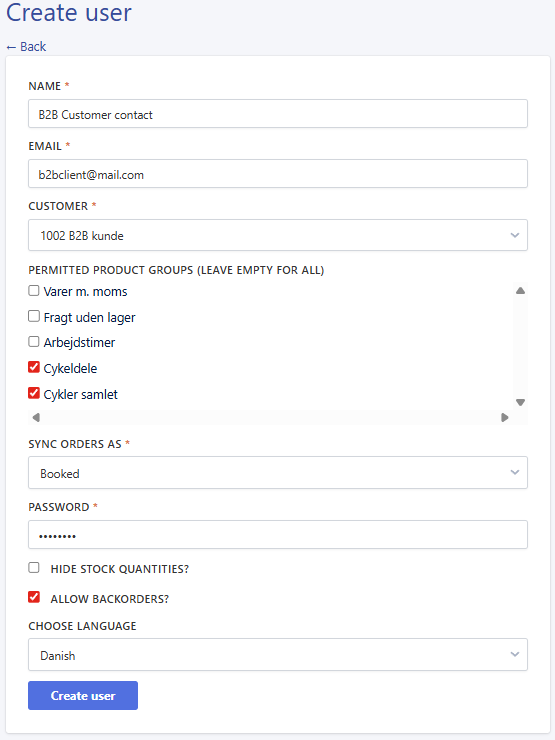Toggle Hide stock quantities checkbox
The width and height of the screenshot is (555, 740).
pos(34,568)
